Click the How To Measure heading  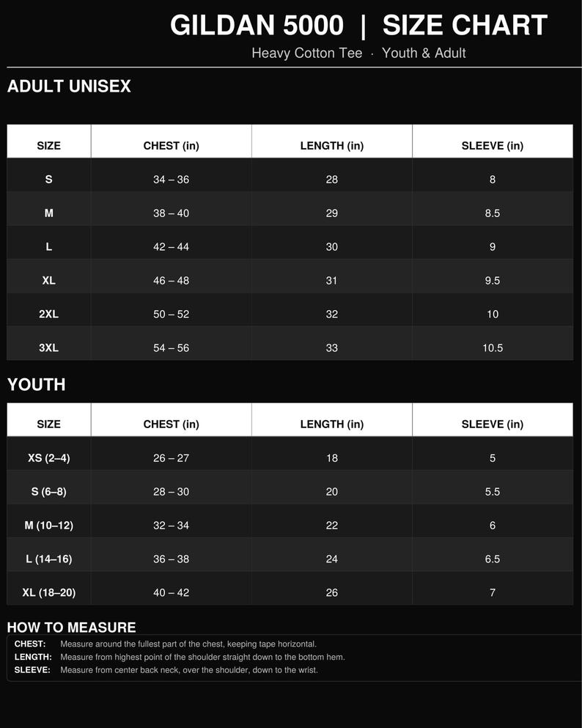point(72,628)
